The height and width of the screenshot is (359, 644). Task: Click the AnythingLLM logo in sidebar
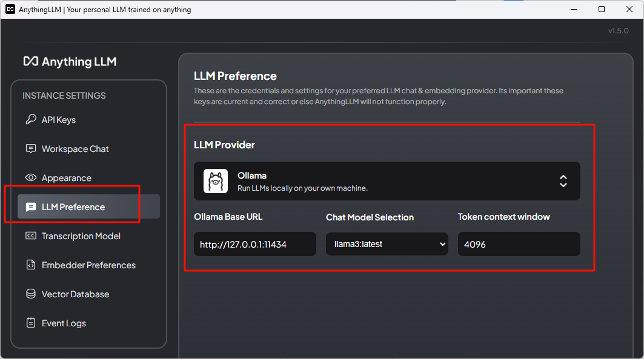click(70, 62)
